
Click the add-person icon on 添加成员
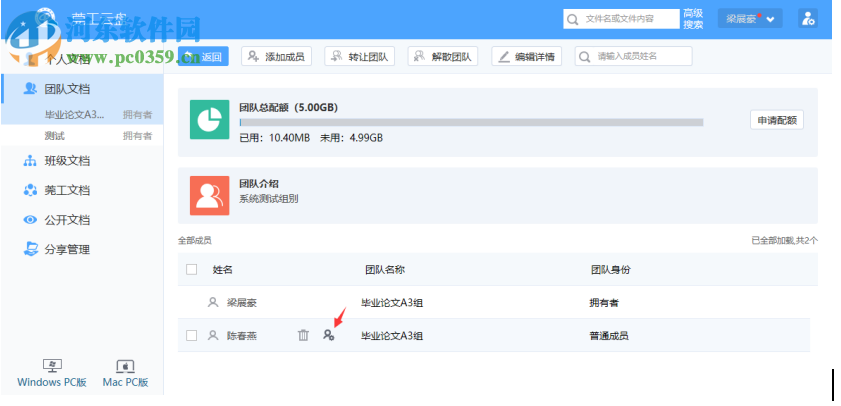(x=254, y=56)
